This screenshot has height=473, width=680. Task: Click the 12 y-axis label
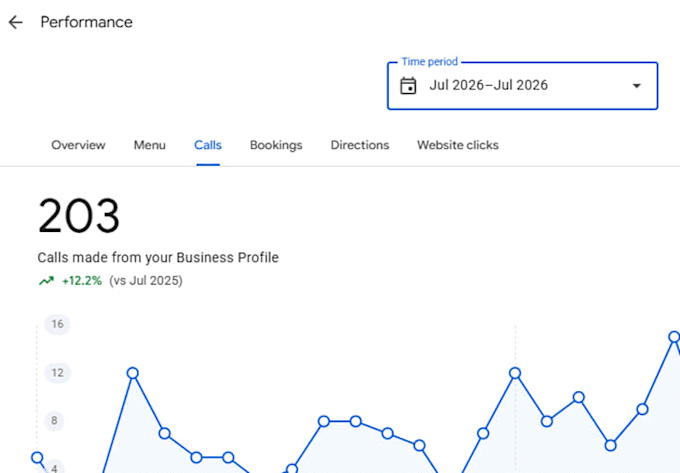pos(57,373)
